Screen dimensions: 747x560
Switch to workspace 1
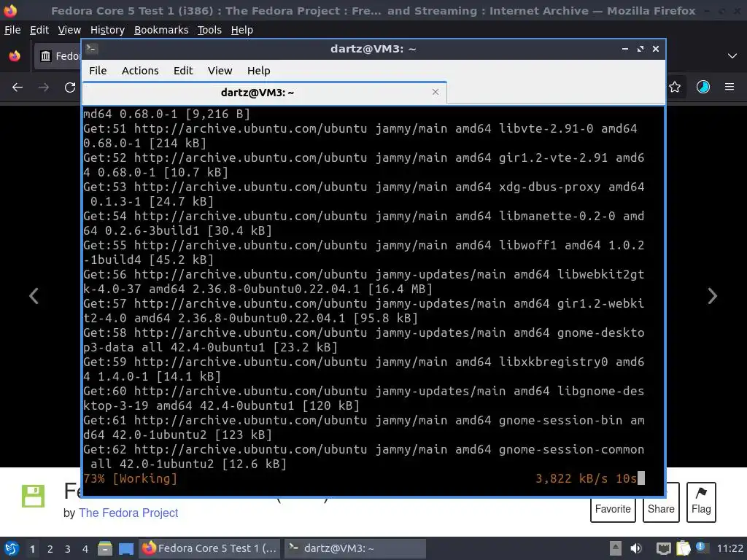32,549
